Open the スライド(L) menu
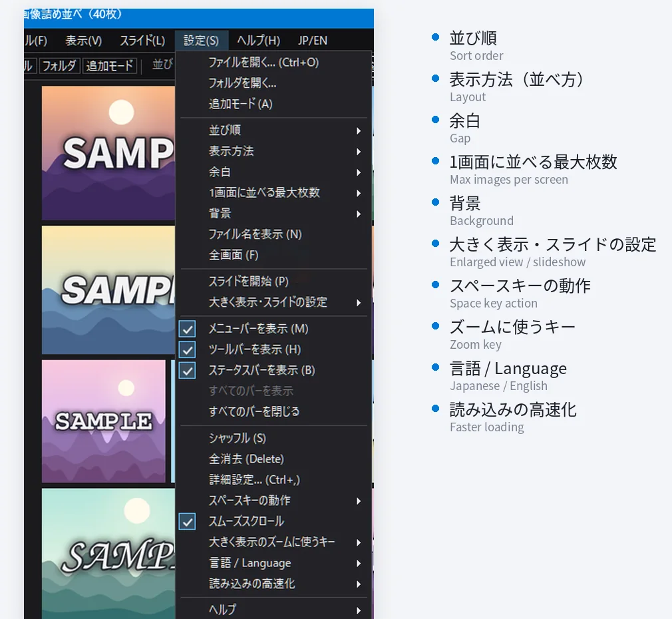 click(142, 41)
